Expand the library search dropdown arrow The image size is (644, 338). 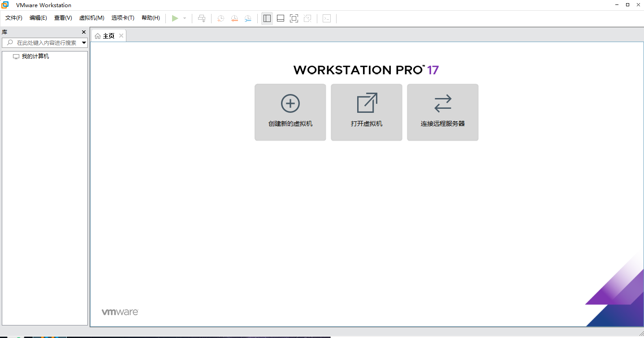[84, 43]
